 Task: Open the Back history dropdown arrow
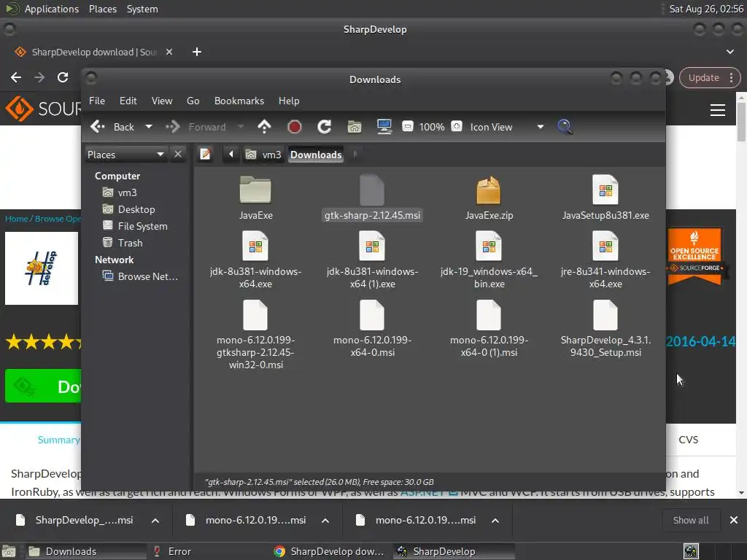[149, 127]
